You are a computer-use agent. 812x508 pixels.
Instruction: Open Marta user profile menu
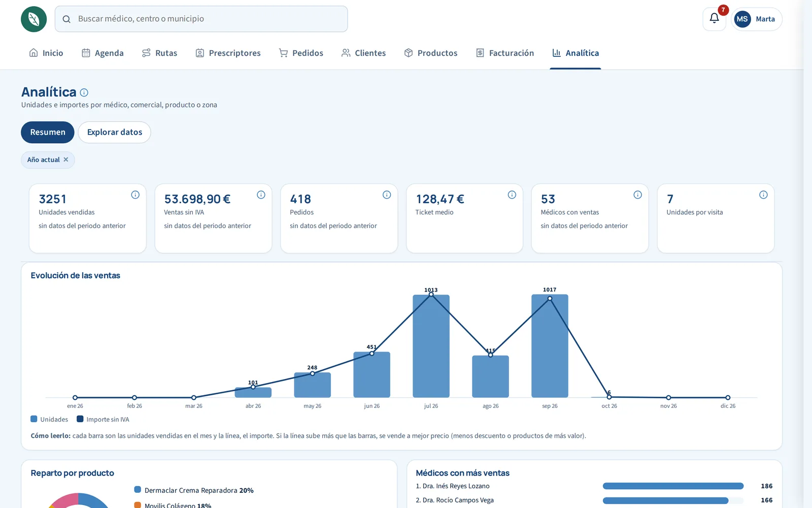pyautogui.click(x=757, y=19)
